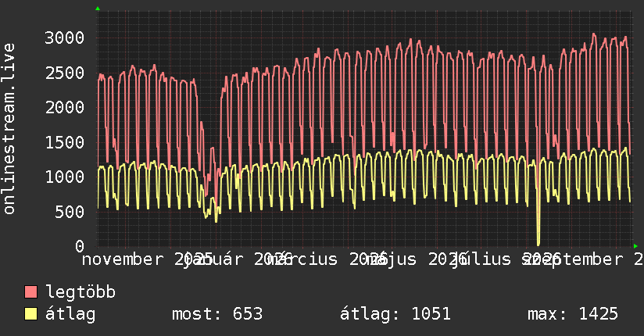The height and width of the screenshot is (336, 644).
Task: Click the 2000 y-axis label
Action: click(x=65, y=108)
